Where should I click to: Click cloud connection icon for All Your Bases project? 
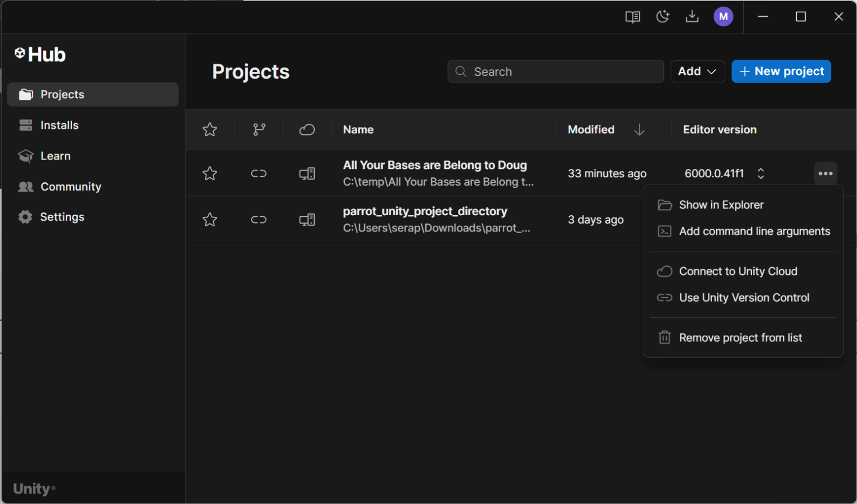coord(307,173)
